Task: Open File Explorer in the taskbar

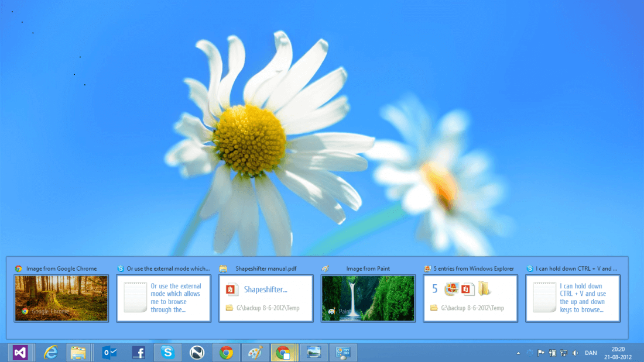Action: tap(78, 353)
